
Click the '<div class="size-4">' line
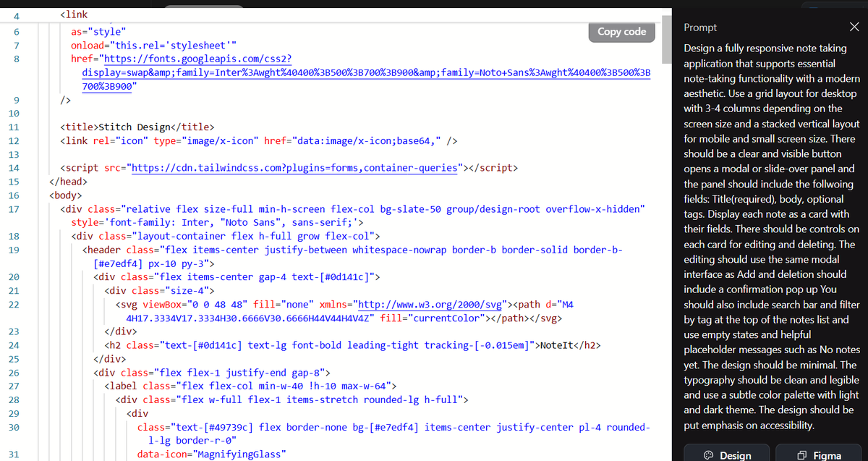pos(159,290)
